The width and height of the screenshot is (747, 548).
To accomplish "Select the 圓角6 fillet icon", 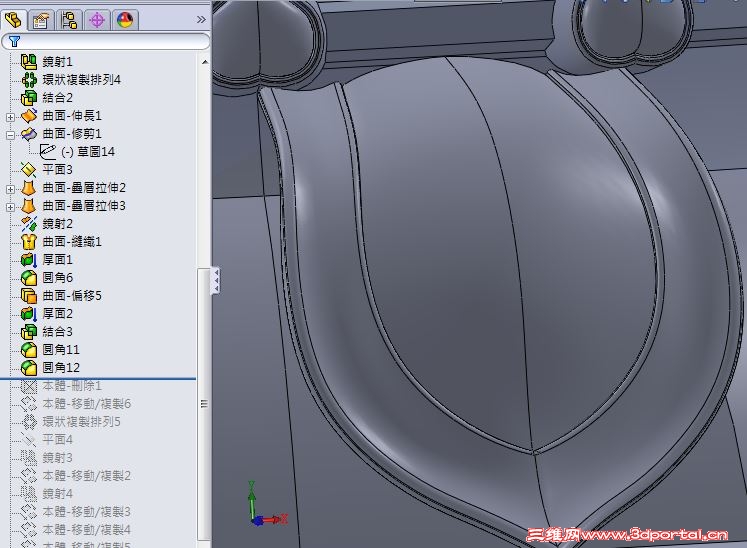I will pos(29,278).
